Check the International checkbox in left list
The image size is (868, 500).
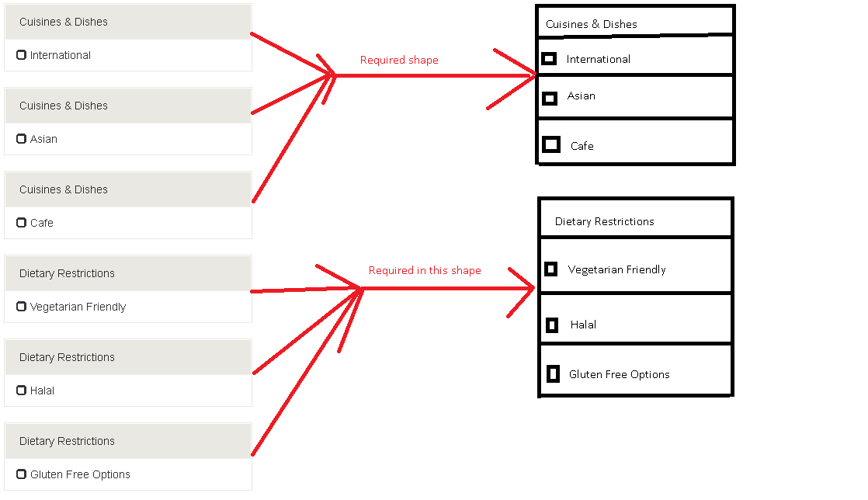point(21,55)
